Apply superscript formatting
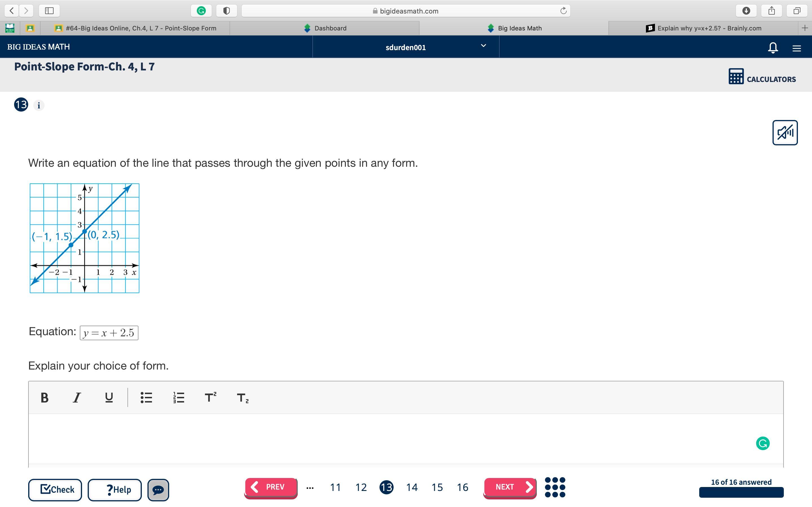The width and height of the screenshot is (812, 507). pos(210,398)
